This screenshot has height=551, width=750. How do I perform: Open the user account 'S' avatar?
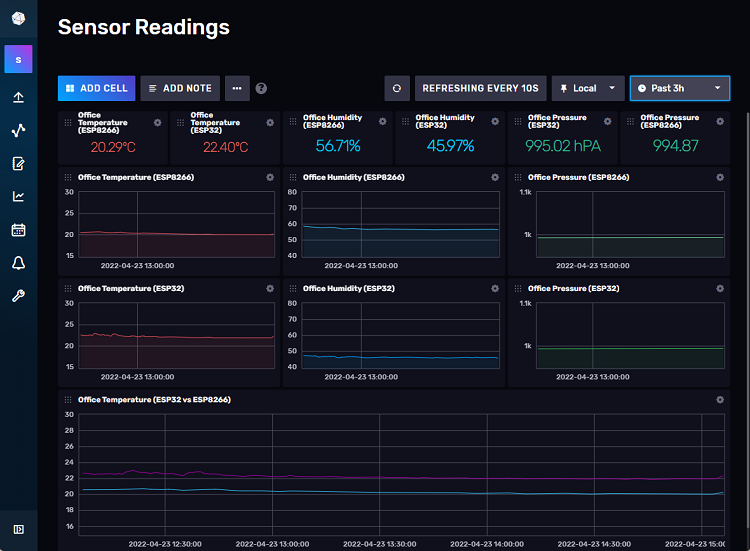tap(18, 59)
